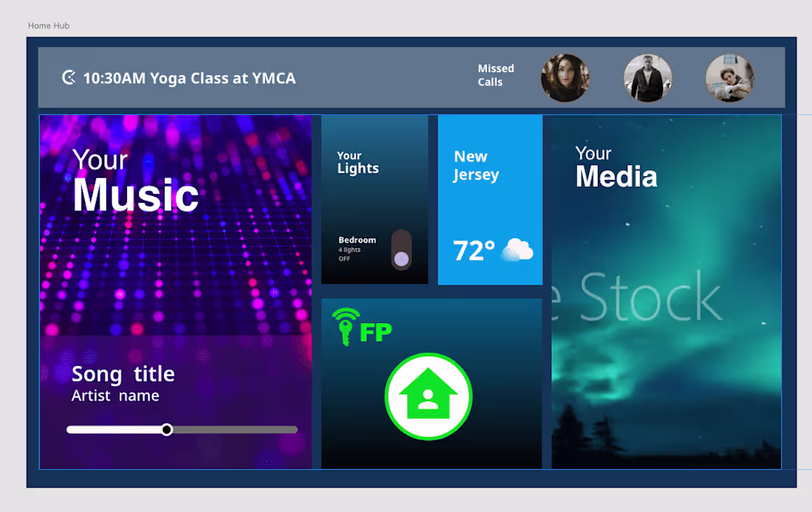Screen dimensions: 812x512
Task: Click the slider handle on the music progress bar
Action: point(166,429)
